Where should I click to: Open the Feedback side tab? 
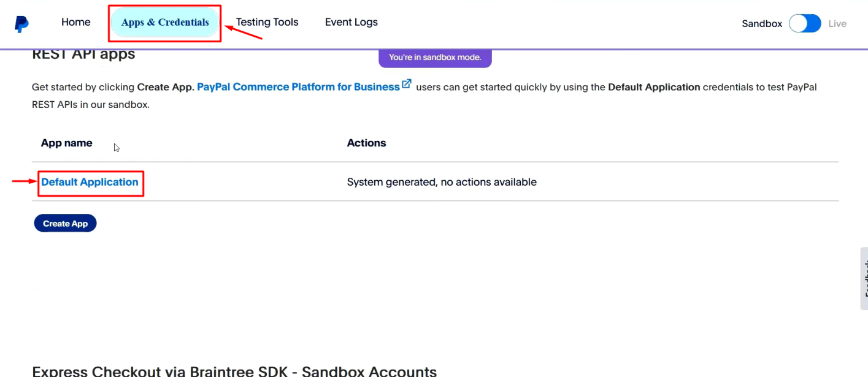tap(864, 279)
